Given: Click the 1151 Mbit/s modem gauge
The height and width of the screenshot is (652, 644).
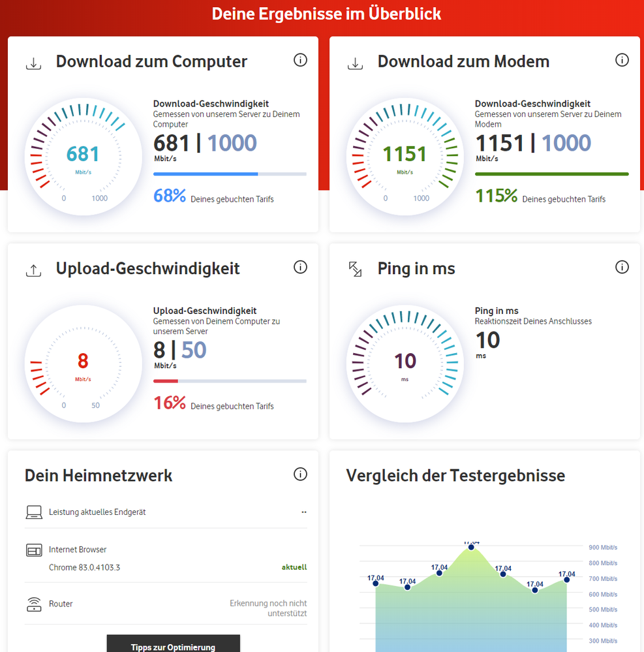Looking at the screenshot, I should (405, 157).
